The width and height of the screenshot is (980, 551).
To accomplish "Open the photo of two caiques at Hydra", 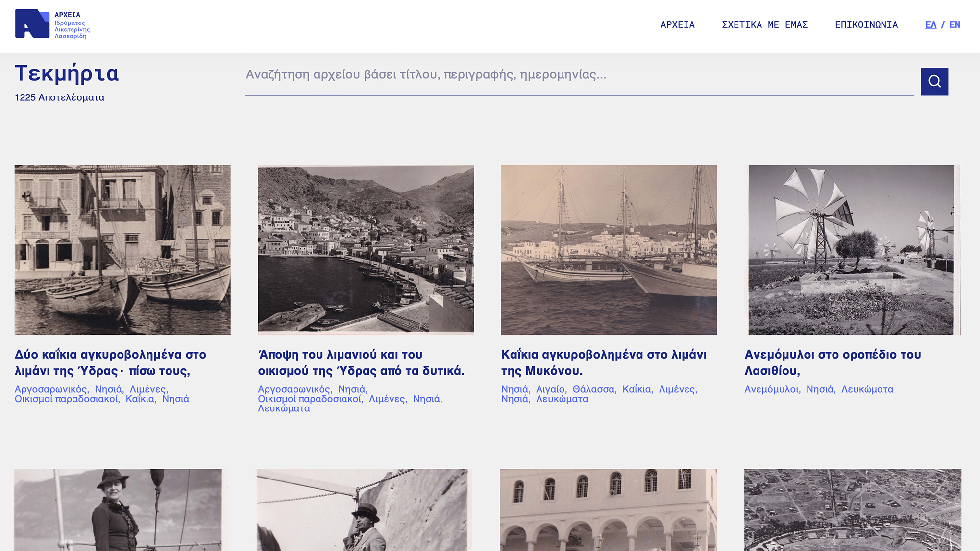I will [122, 249].
